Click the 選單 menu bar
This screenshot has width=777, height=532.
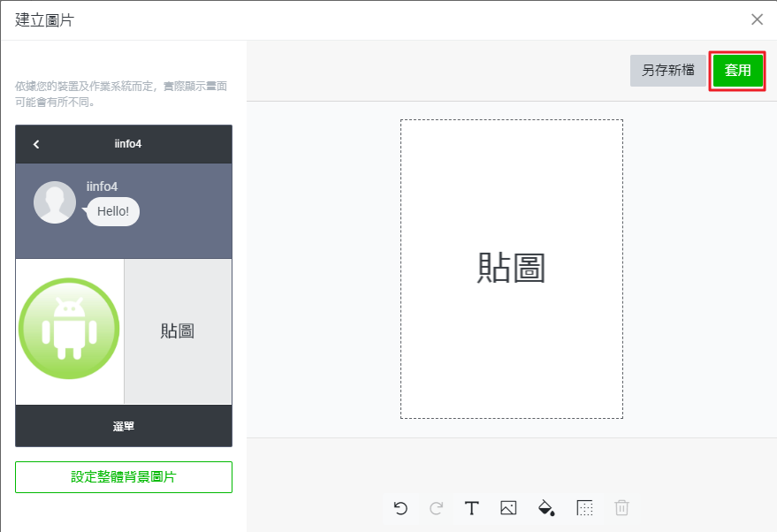click(x=123, y=425)
